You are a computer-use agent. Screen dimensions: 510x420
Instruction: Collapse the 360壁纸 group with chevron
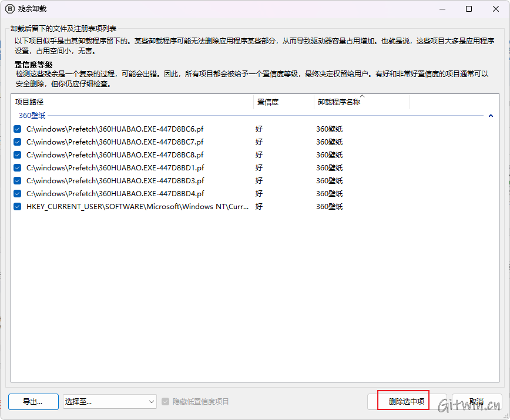click(x=491, y=116)
